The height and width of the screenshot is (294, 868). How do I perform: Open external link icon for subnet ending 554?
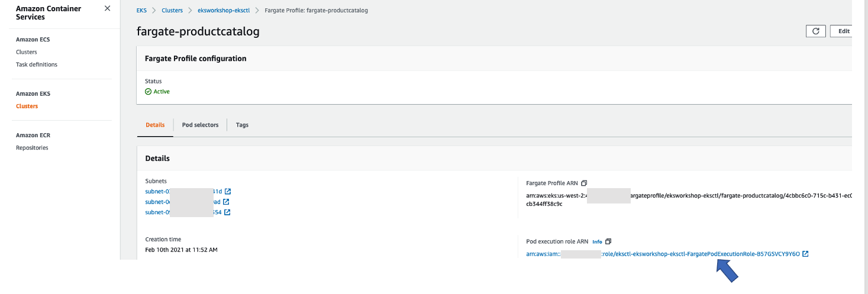tap(227, 212)
